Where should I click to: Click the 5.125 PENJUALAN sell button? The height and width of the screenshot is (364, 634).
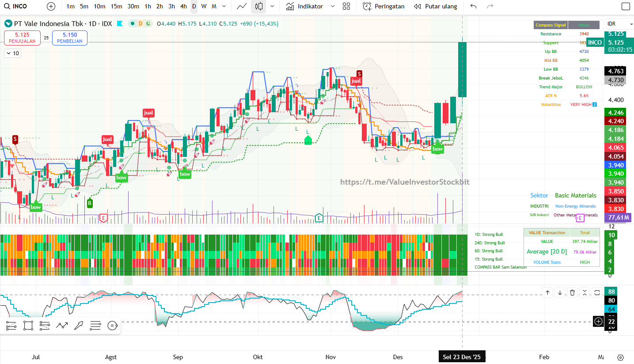pos(22,38)
